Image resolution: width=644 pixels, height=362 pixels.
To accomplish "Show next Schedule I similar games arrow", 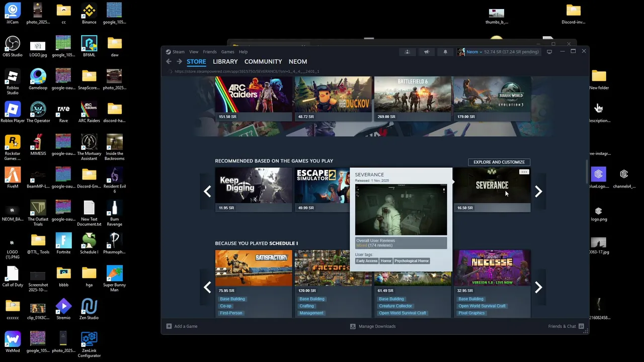I will (x=538, y=287).
